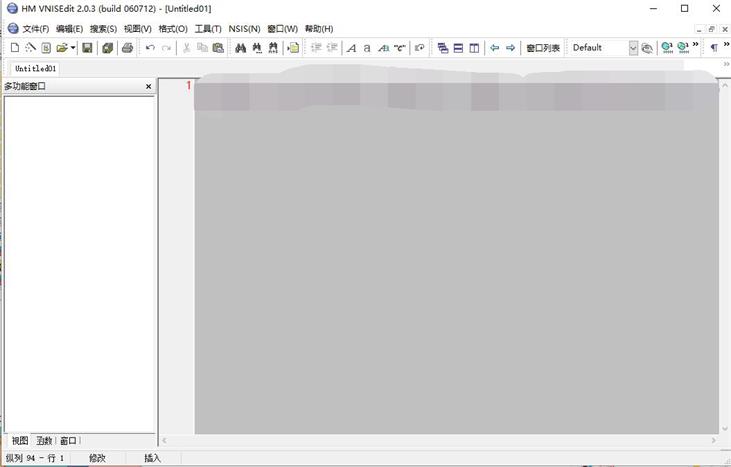The height and width of the screenshot is (467, 731).
Task: Click the application icon left of 文件(F)
Action: pos(13,28)
